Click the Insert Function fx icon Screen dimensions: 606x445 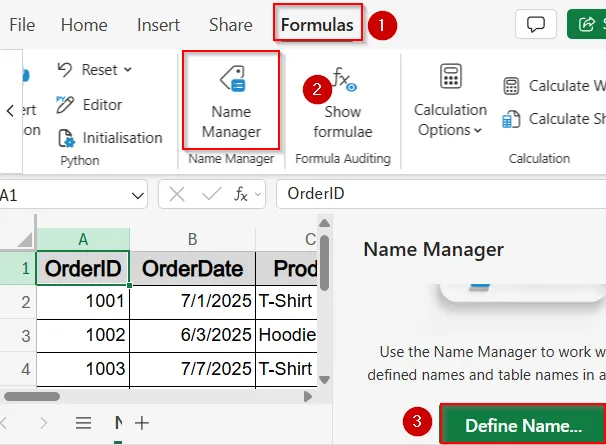point(241,194)
